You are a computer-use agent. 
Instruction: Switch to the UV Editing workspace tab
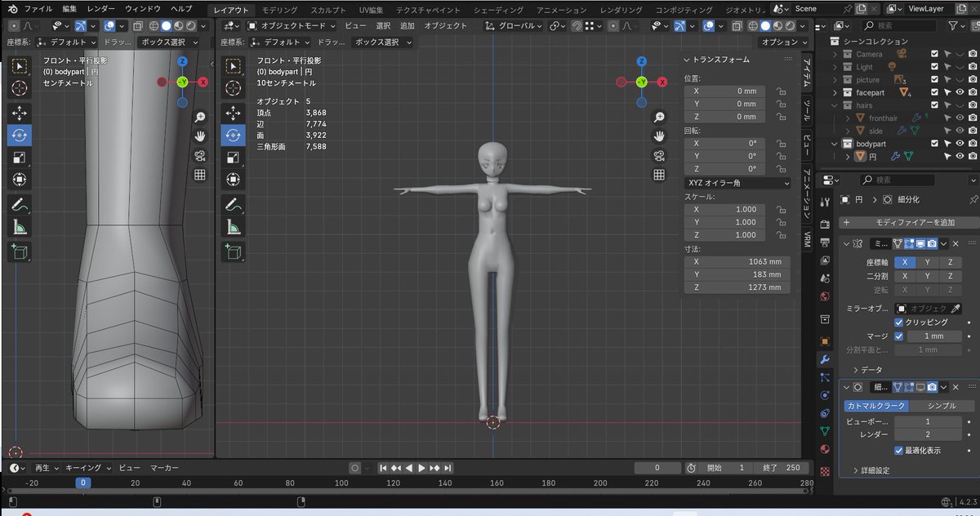pos(372,10)
